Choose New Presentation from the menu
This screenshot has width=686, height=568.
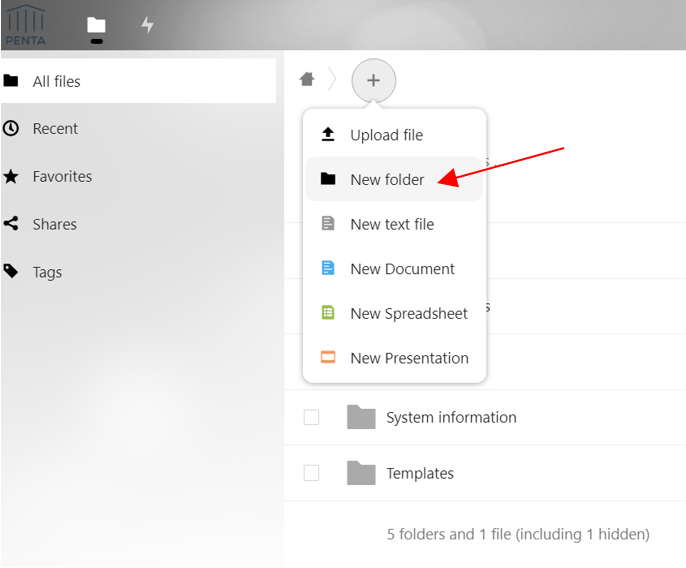click(394, 358)
